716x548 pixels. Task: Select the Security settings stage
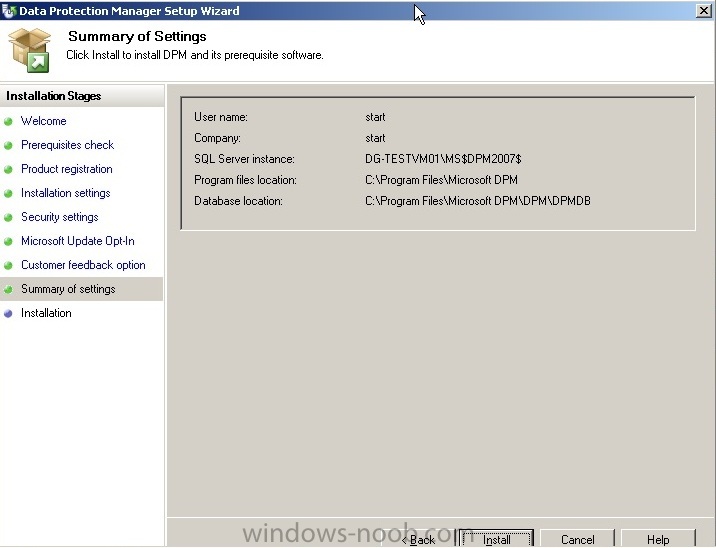click(59, 217)
